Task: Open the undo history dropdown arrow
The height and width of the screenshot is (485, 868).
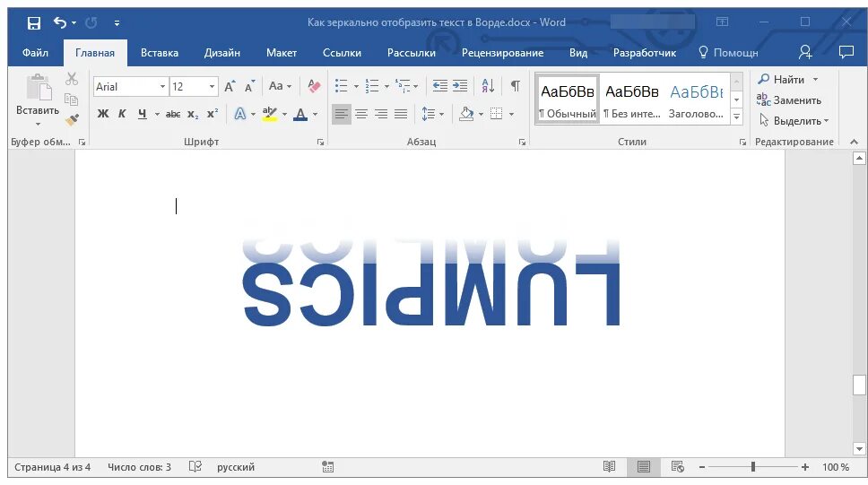Action: pyautogui.click(x=74, y=23)
